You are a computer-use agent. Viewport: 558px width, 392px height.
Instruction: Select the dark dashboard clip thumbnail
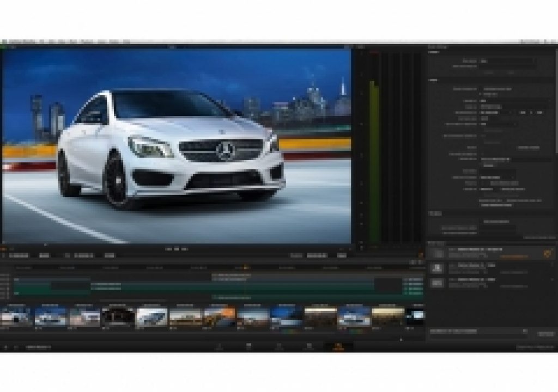click(118, 316)
